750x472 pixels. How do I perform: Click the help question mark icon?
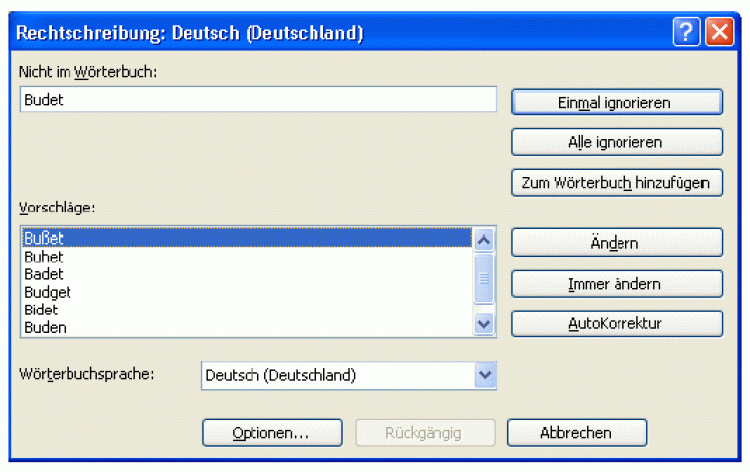(x=685, y=33)
